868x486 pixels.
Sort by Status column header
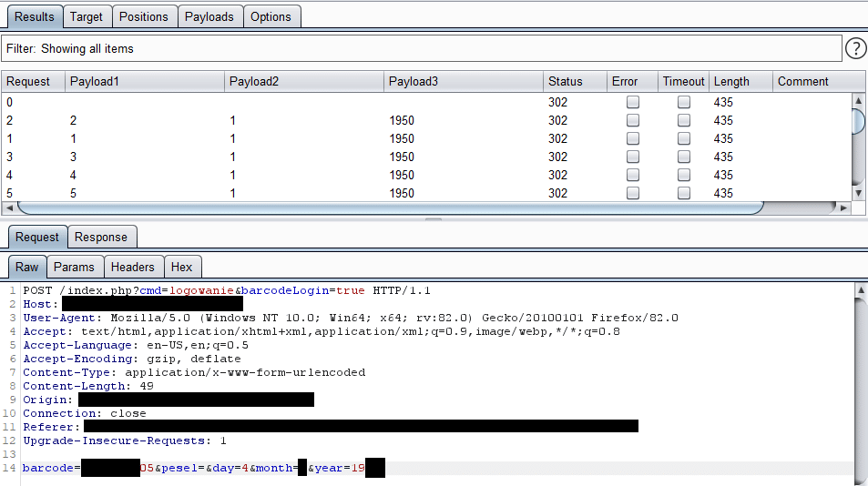[575, 81]
